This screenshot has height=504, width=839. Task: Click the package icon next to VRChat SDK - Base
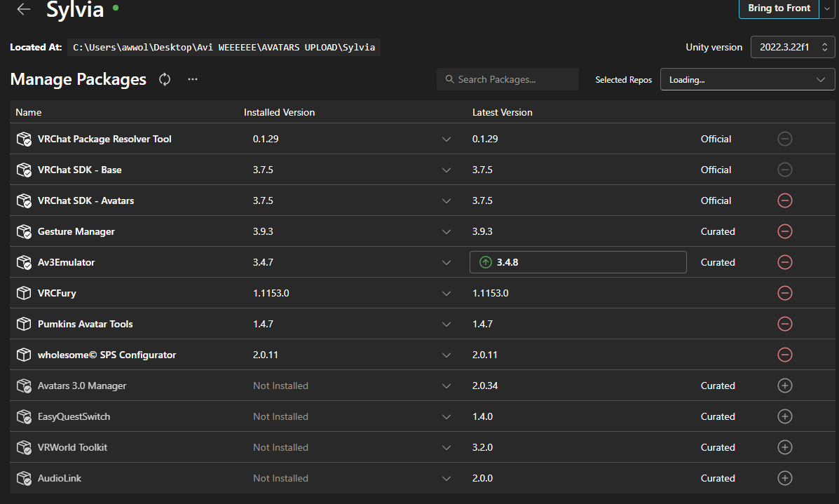tap(24, 170)
